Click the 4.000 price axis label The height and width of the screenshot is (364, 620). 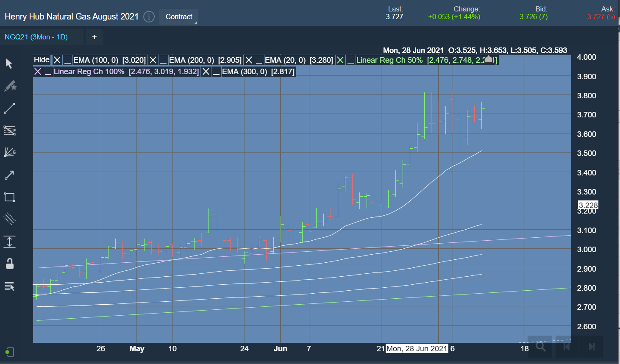(587, 57)
